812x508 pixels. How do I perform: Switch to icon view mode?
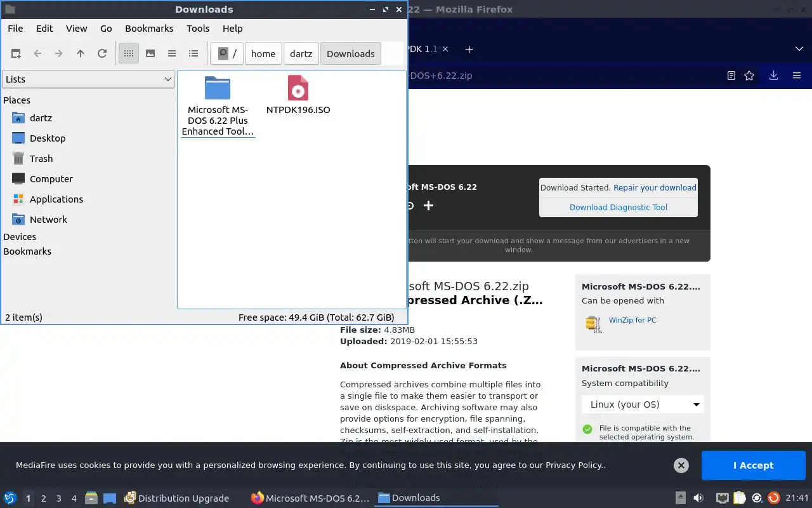[x=129, y=54]
